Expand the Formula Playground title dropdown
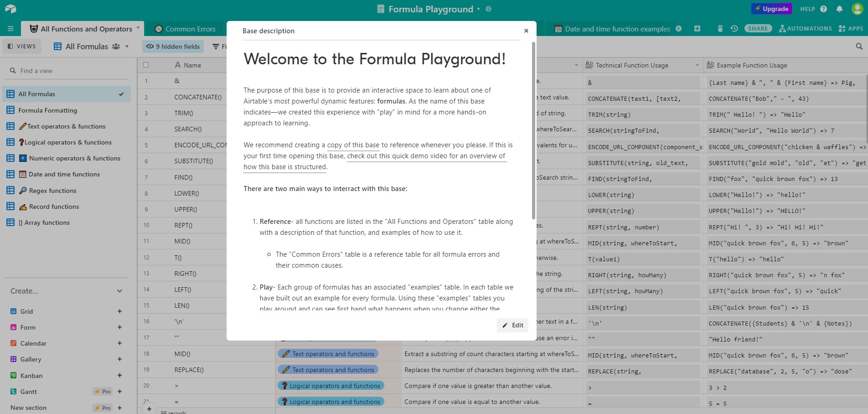This screenshot has height=414, width=868. [x=478, y=9]
